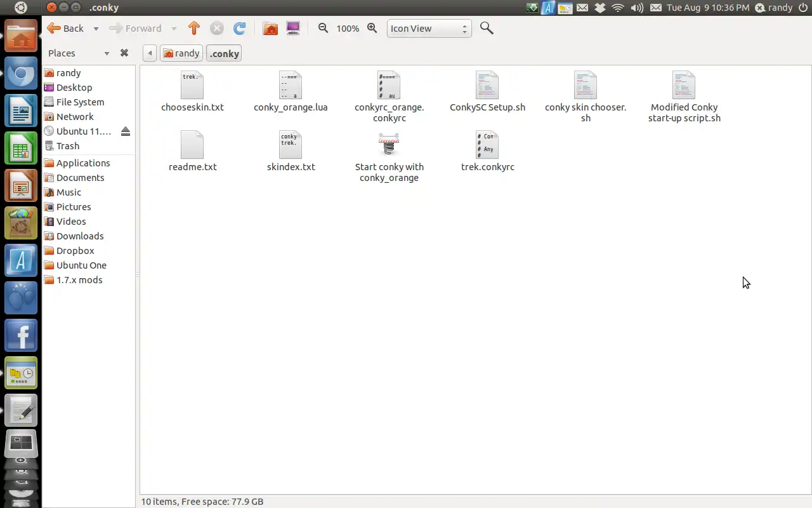The image size is (812, 508).
Task: Go up to parent folder orange arrow
Action: [x=194, y=28]
